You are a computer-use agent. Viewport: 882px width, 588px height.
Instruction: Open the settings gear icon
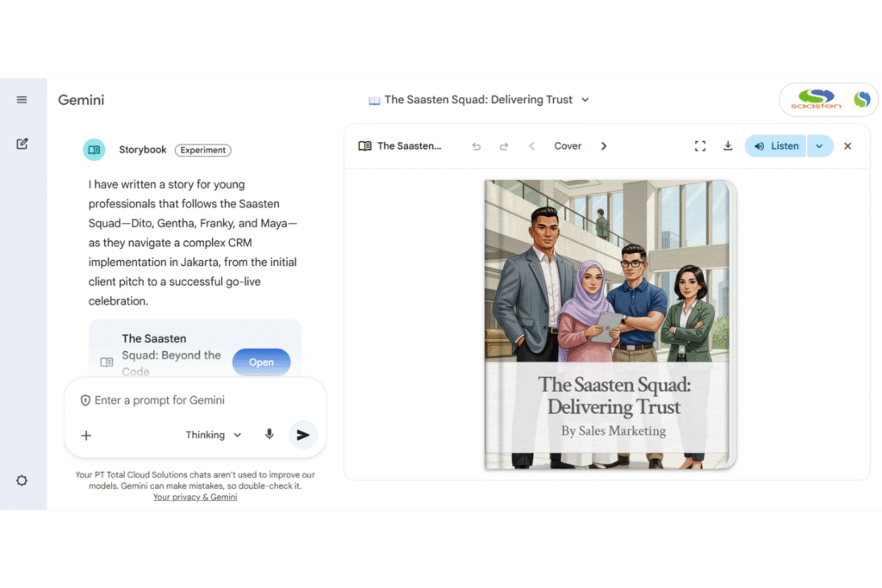coord(22,480)
